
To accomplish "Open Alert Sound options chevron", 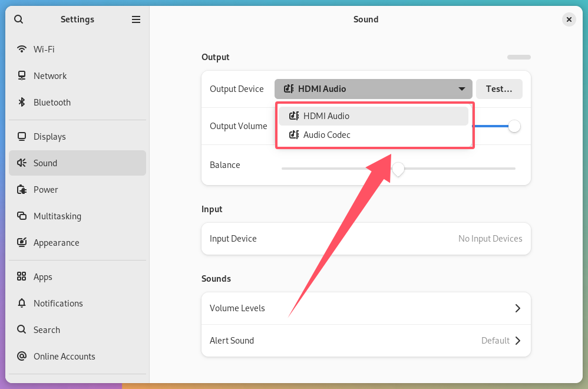I will [x=517, y=340].
